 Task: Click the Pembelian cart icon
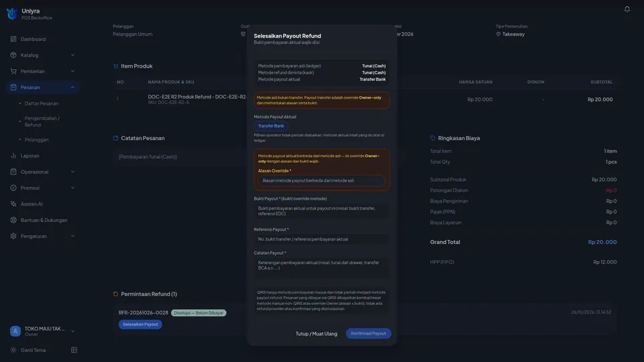pos(13,71)
